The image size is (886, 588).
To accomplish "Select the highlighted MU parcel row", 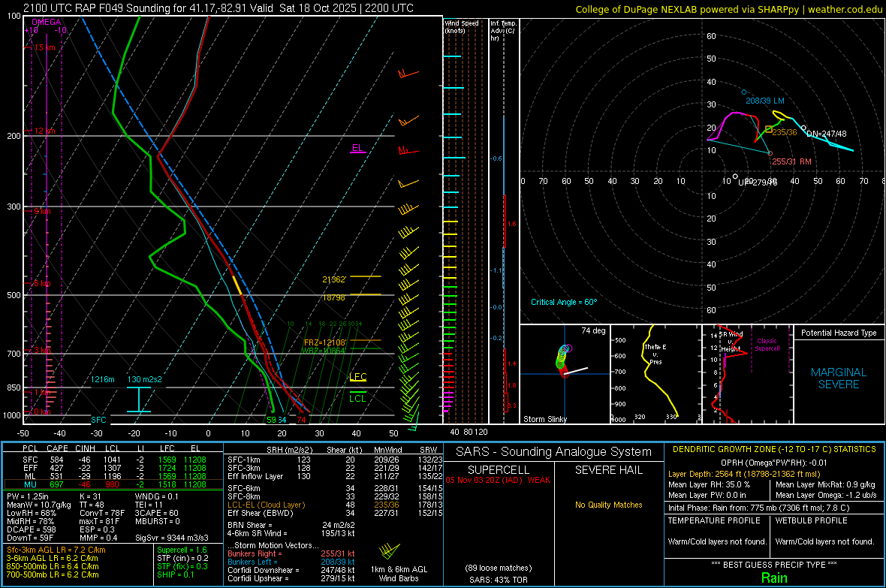I will coord(113,484).
